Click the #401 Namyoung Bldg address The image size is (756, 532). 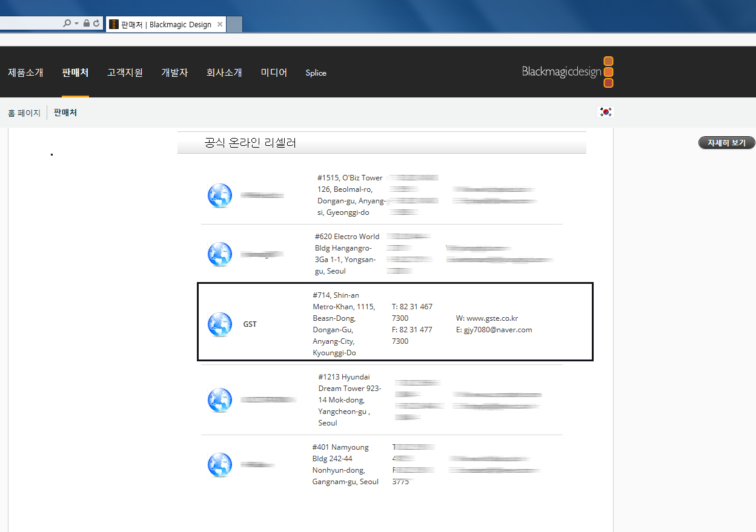point(346,464)
